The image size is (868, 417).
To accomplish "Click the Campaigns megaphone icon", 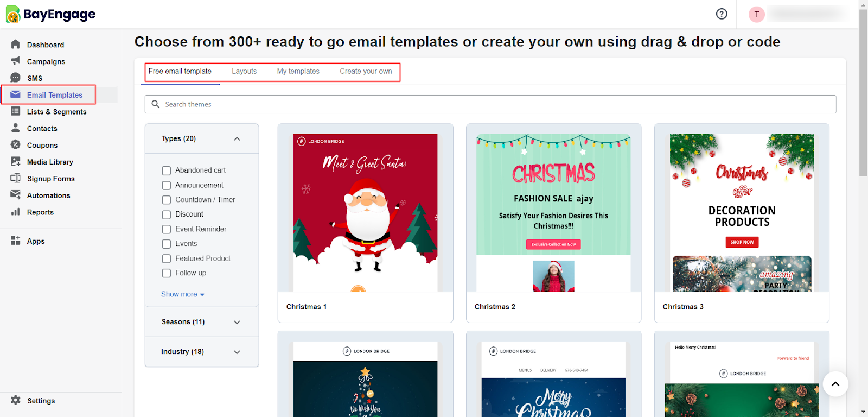I will click(x=15, y=61).
